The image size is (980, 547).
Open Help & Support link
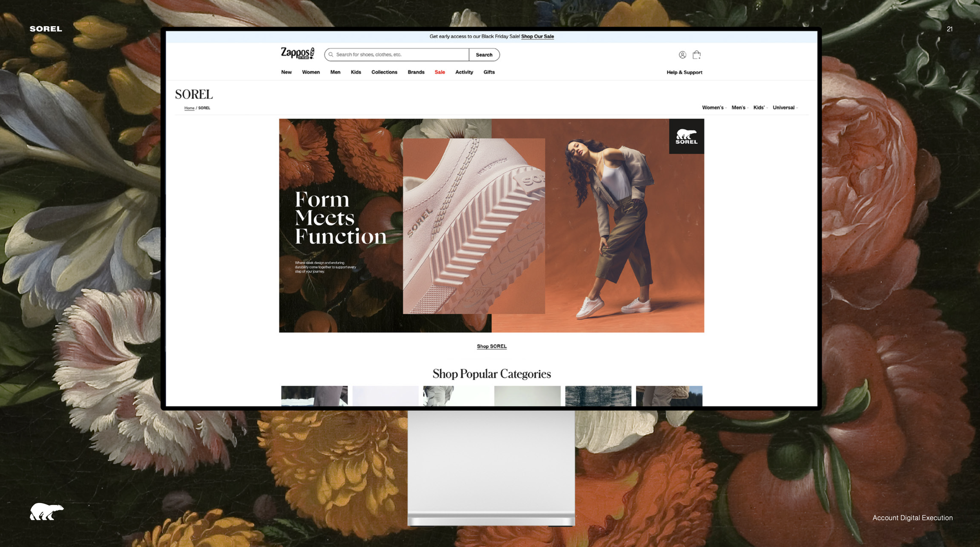tap(684, 73)
